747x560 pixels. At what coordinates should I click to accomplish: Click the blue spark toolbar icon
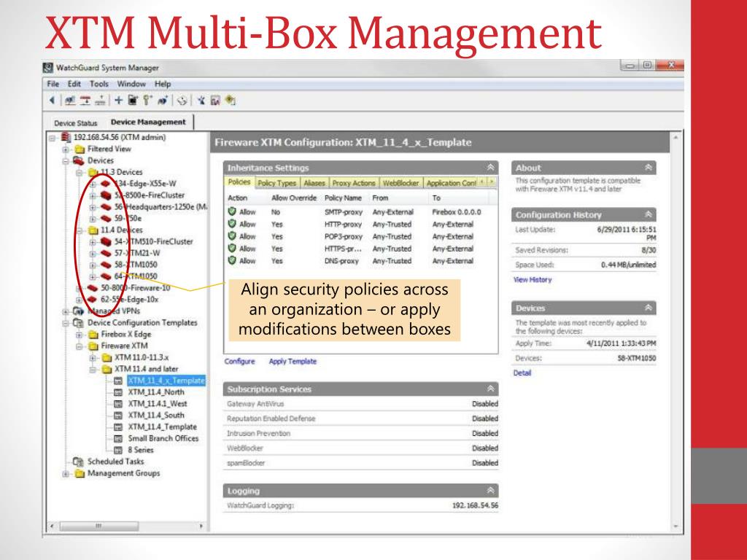click(201, 101)
